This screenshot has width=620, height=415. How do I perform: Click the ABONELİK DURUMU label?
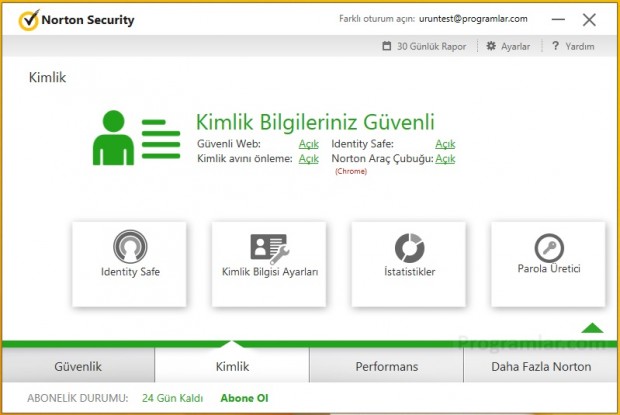point(78,398)
